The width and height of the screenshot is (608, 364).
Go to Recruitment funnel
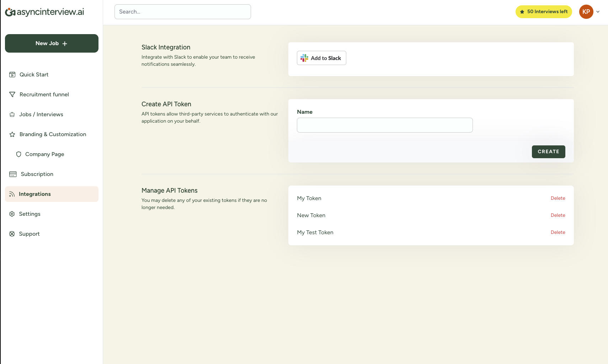click(x=52, y=95)
